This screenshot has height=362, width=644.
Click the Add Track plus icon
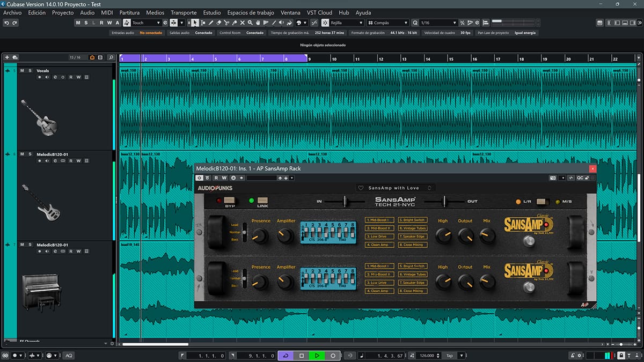(7, 57)
